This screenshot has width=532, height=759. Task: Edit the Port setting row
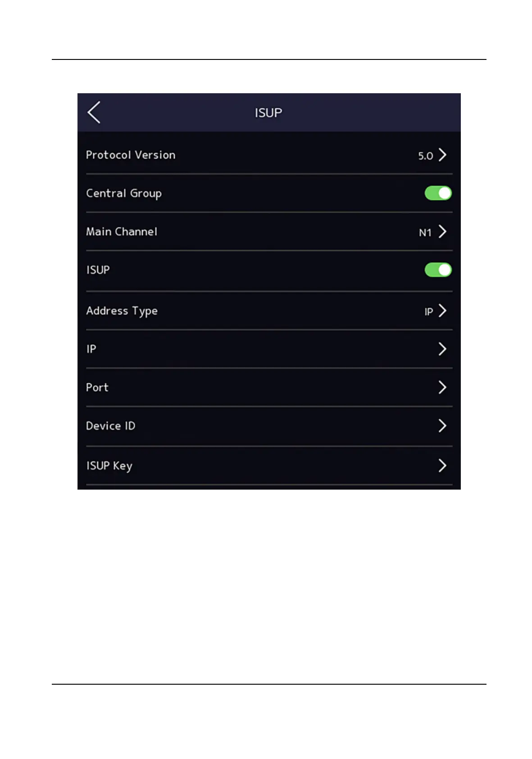click(x=269, y=387)
